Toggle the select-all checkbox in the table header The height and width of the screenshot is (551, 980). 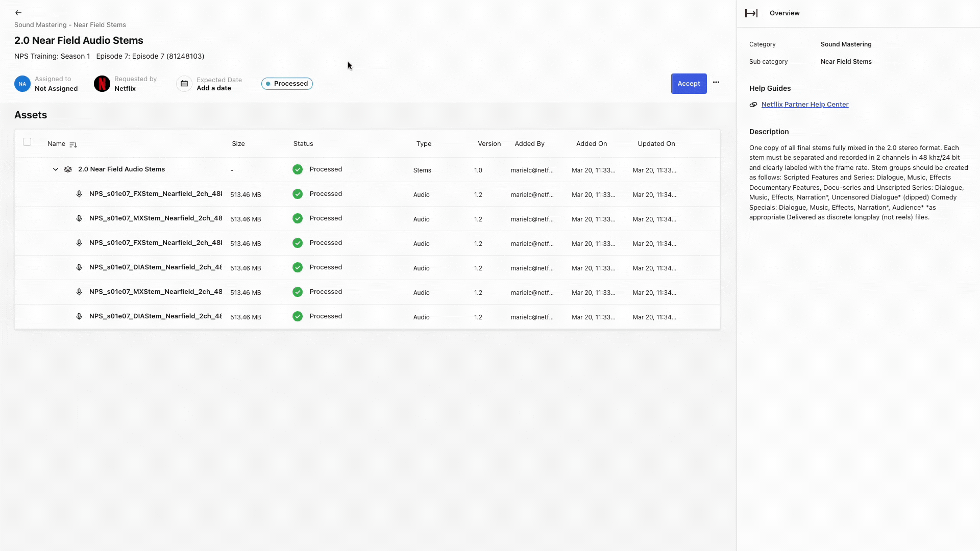tap(27, 142)
